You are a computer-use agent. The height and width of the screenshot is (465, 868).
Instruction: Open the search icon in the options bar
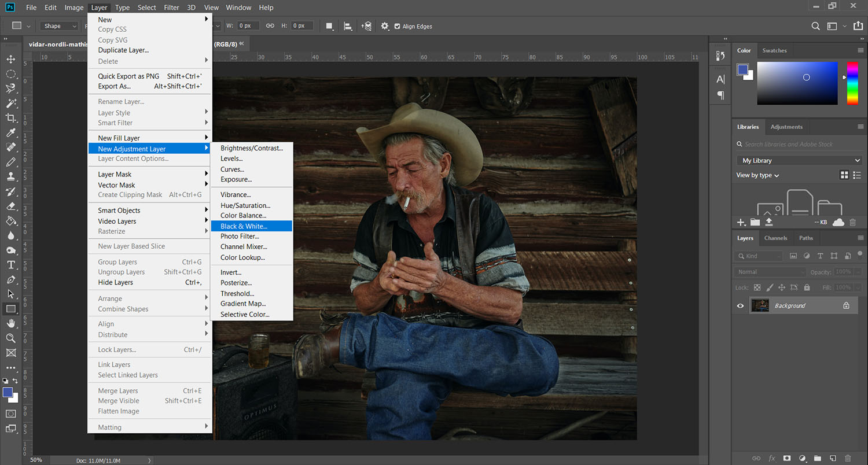(x=815, y=26)
